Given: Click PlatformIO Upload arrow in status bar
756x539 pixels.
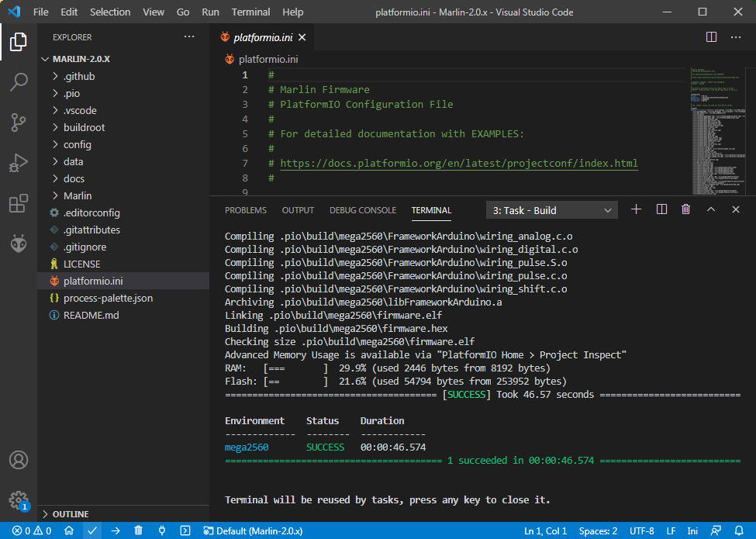Looking at the screenshot, I should pyautogui.click(x=116, y=531).
